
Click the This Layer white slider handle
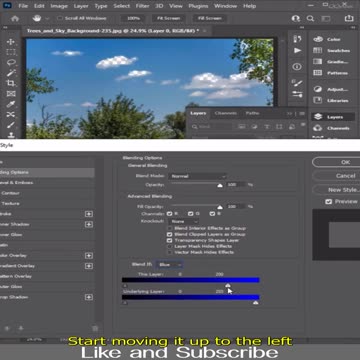[x=228, y=285]
